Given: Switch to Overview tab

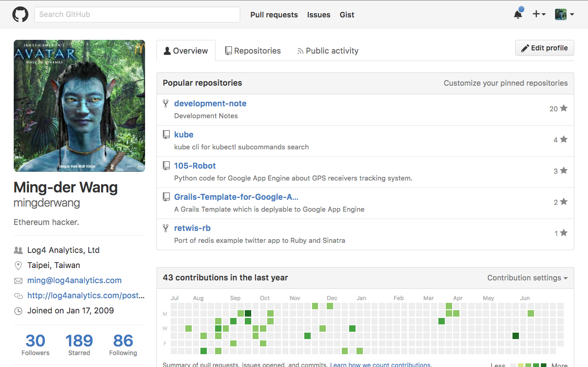Looking at the screenshot, I should [x=186, y=51].
